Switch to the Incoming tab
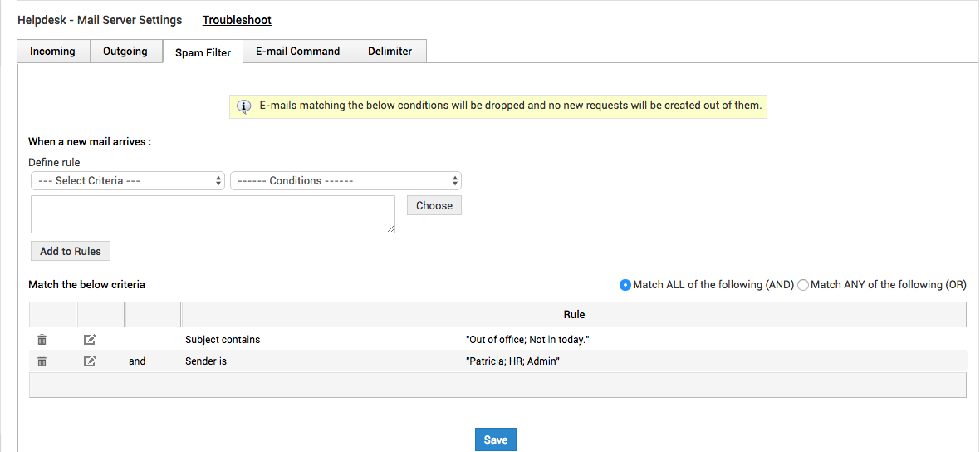The height and width of the screenshot is (452, 980). tap(52, 52)
